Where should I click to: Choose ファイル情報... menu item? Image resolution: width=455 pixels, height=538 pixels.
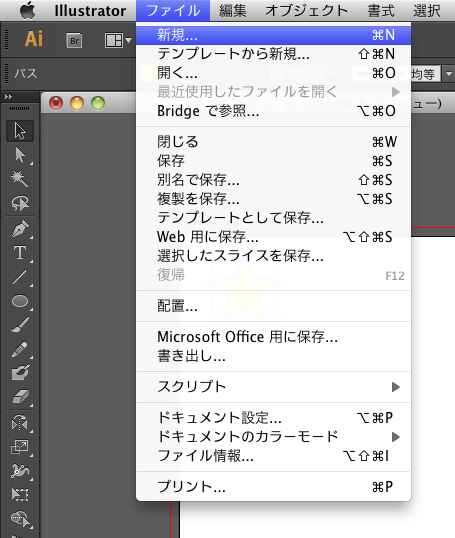point(274,456)
